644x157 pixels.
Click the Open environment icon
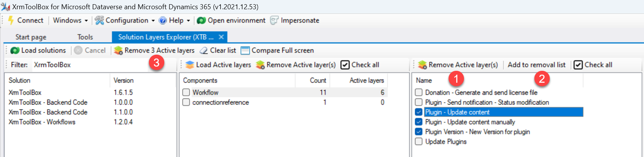[x=201, y=20]
